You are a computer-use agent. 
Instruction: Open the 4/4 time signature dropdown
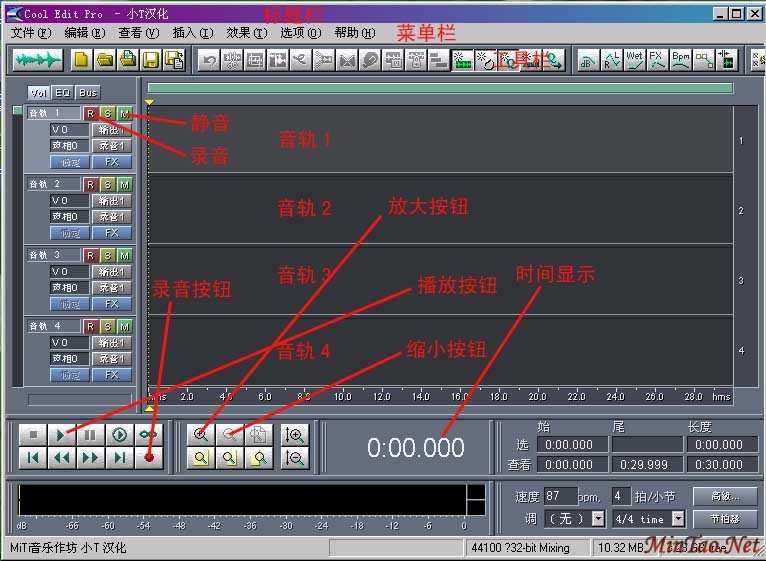677,519
